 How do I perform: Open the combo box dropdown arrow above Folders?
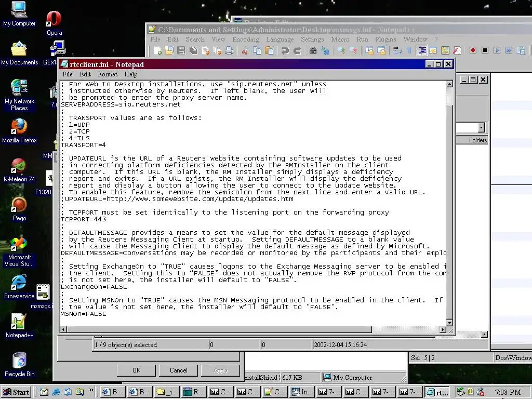(x=481, y=128)
